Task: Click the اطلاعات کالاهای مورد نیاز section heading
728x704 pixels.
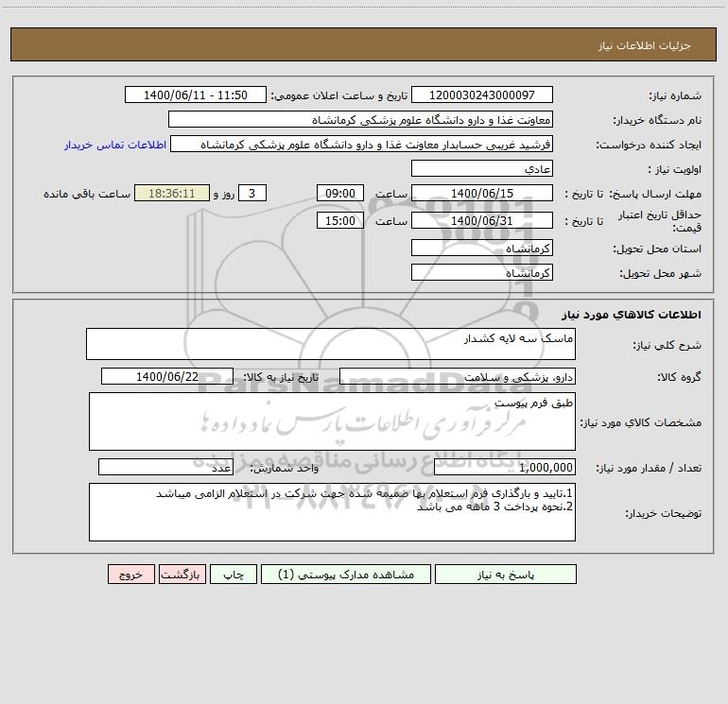Action: (632, 315)
